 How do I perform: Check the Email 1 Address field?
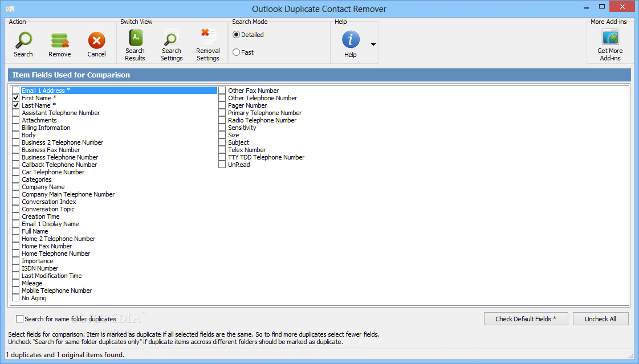[16, 91]
